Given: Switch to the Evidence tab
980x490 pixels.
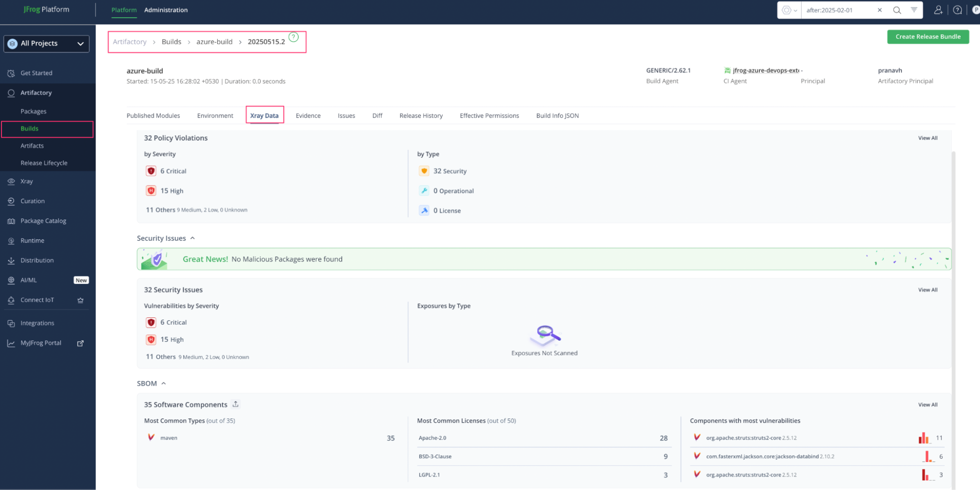Looking at the screenshot, I should coord(308,116).
